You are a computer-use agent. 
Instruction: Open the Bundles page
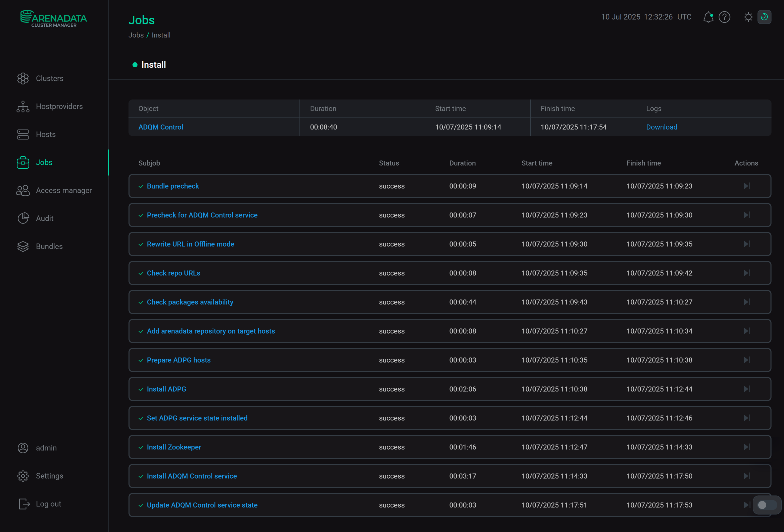coord(49,246)
